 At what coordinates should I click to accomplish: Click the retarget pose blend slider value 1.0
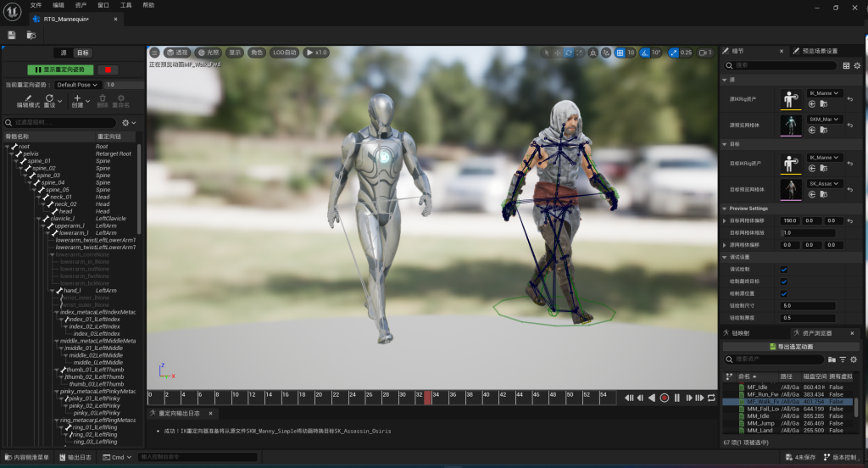point(125,85)
